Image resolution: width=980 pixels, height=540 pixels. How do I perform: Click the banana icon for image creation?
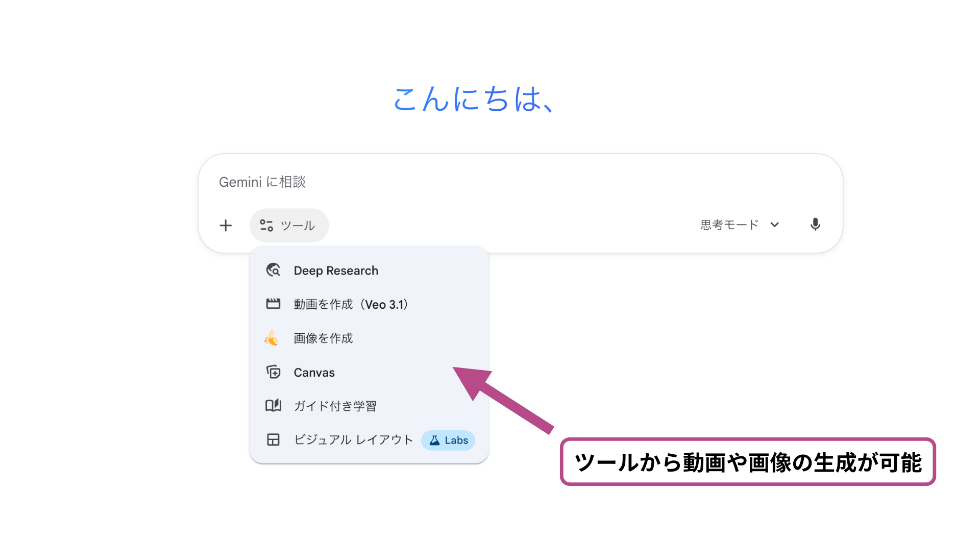(x=272, y=338)
